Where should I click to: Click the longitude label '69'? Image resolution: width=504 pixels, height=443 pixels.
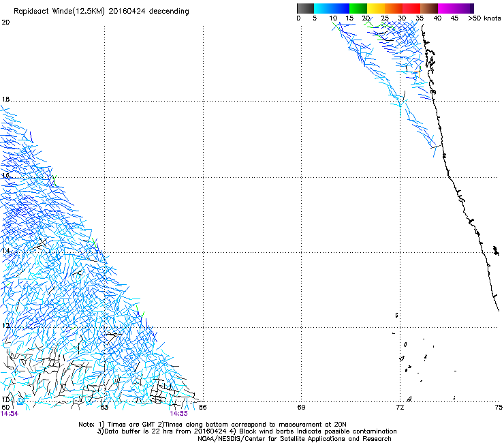(x=301, y=408)
